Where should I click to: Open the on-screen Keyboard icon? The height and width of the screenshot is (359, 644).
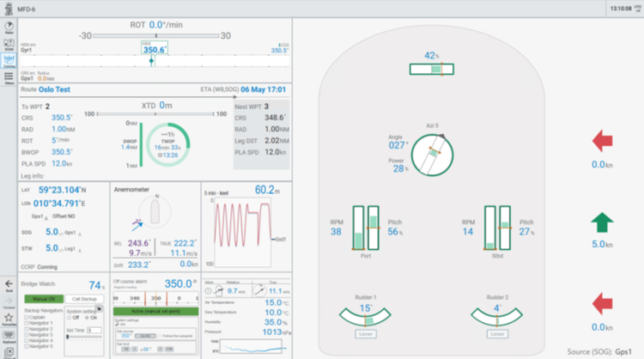9,336
